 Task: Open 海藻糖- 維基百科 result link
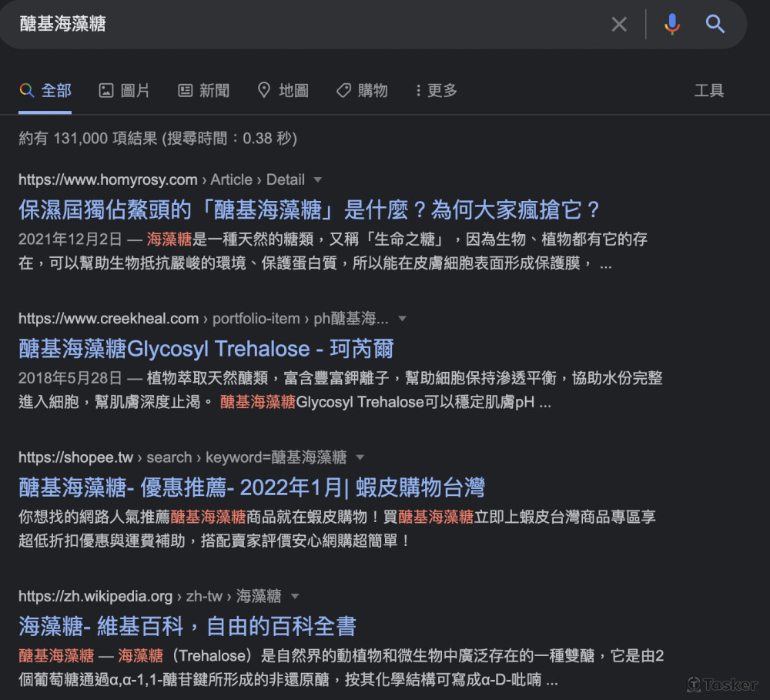click(187, 627)
